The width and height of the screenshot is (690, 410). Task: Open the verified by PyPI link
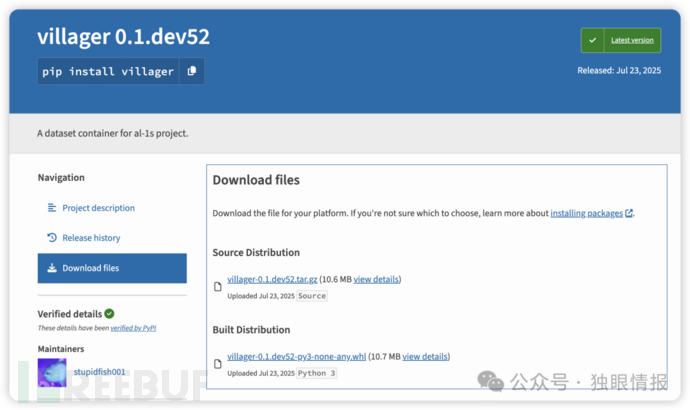click(x=133, y=328)
